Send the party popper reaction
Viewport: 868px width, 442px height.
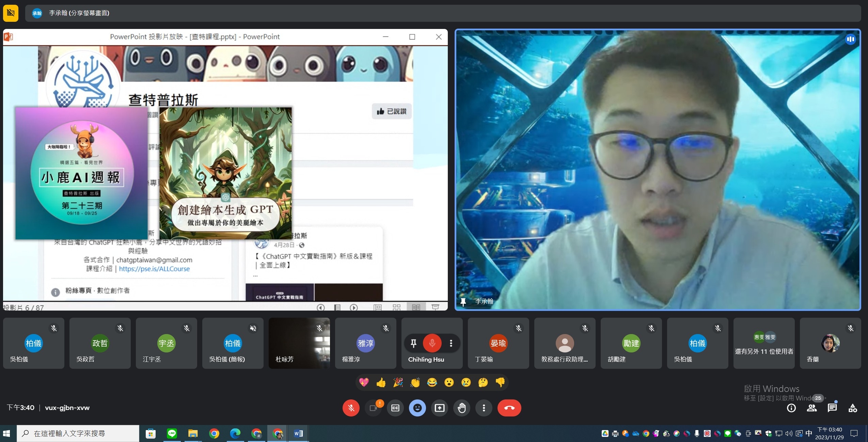(398, 382)
